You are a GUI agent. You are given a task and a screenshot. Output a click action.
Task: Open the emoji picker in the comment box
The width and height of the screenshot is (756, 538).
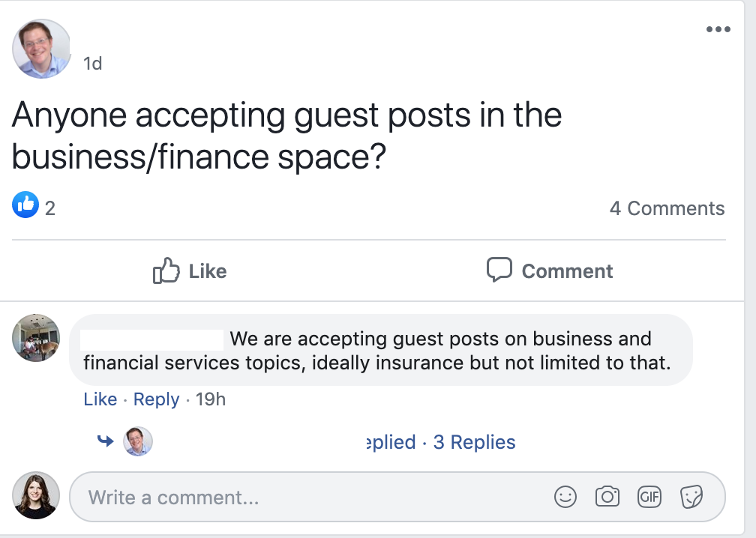(565, 496)
